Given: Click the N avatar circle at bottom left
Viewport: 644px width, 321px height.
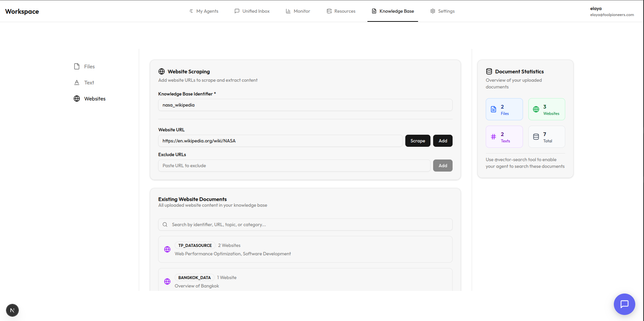Looking at the screenshot, I should tap(12, 310).
